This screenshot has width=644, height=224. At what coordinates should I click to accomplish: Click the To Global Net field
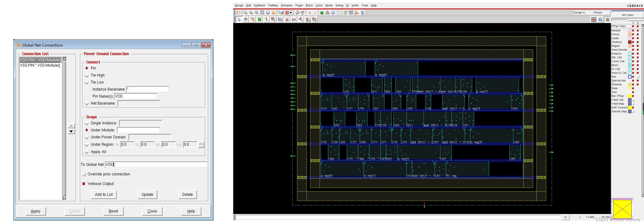156,165
